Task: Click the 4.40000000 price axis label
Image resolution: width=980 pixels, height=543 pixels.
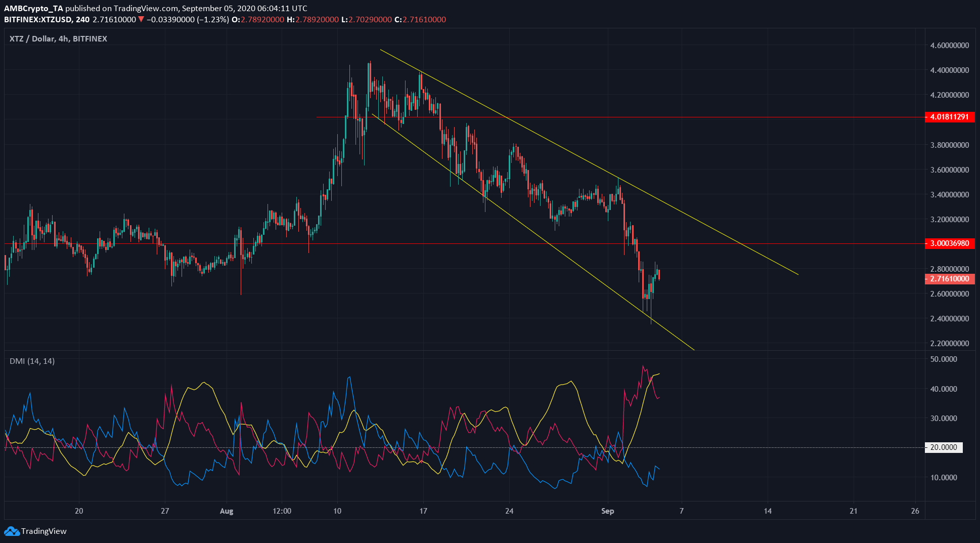Action: point(950,70)
